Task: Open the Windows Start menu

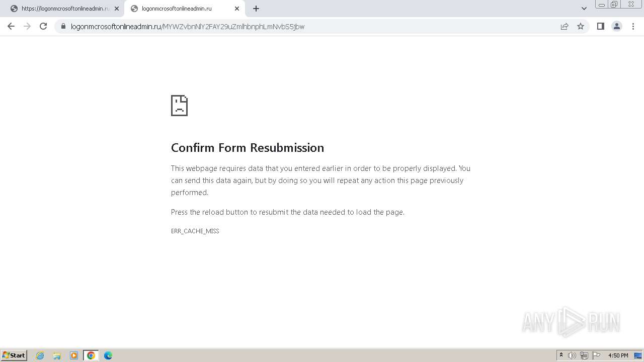Action: click(14, 355)
